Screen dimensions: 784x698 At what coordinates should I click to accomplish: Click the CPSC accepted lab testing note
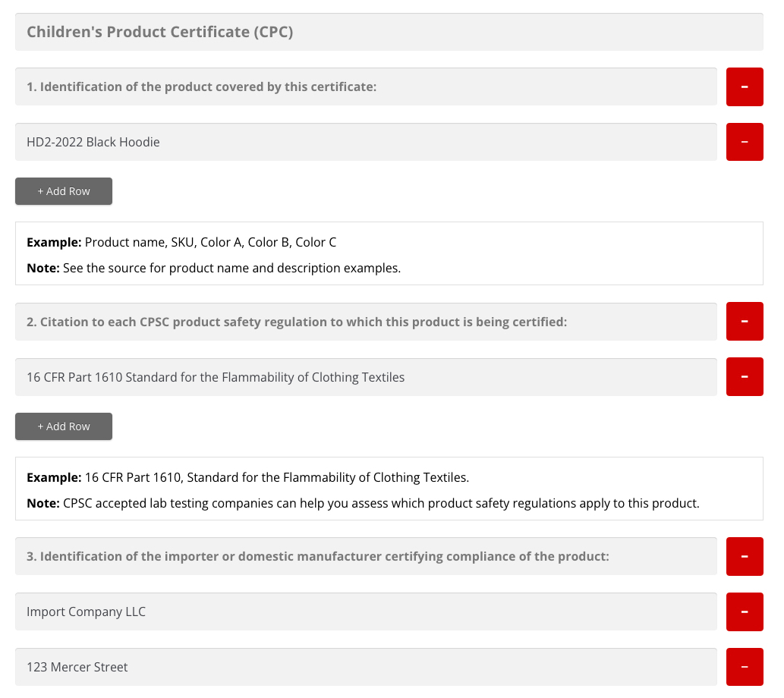pyautogui.click(x=363, y=503)
